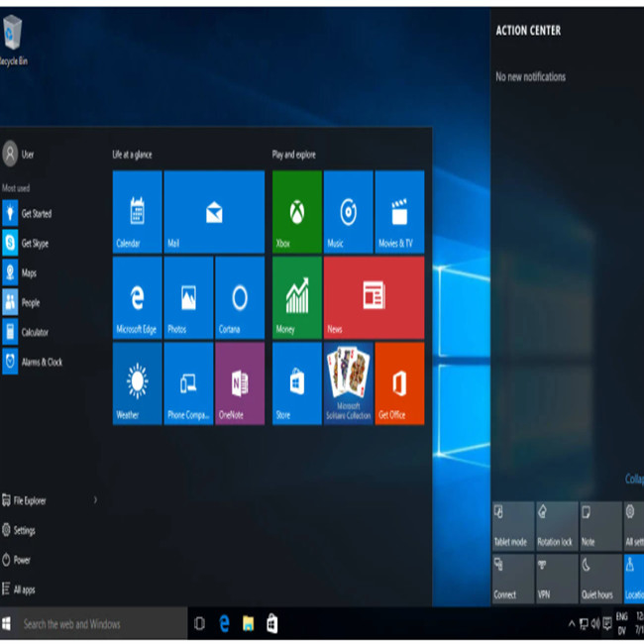Open the News tile
The image size is (644, 644).
375,298
